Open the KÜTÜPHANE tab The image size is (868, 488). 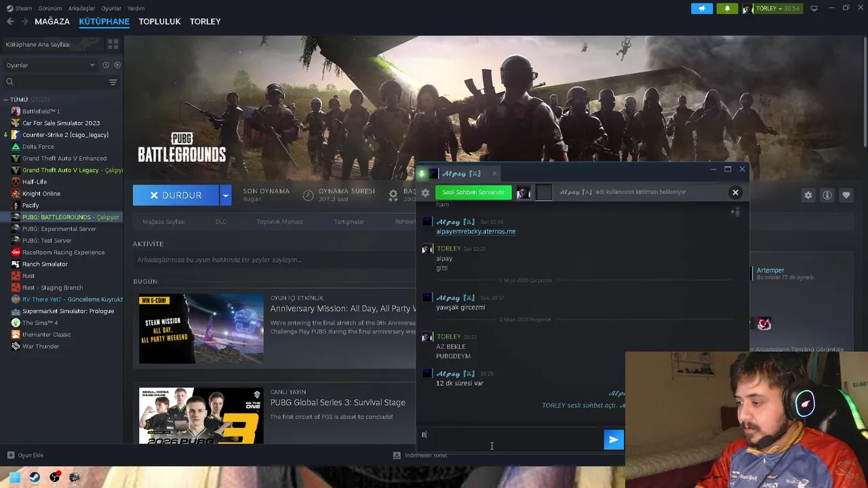[104, 22]
